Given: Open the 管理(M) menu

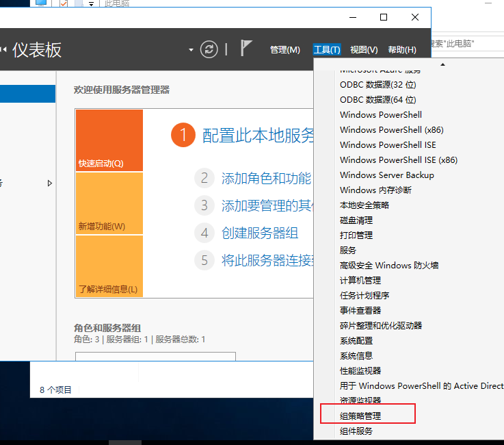Looking at the screenshot, I should tap(284, 50).
